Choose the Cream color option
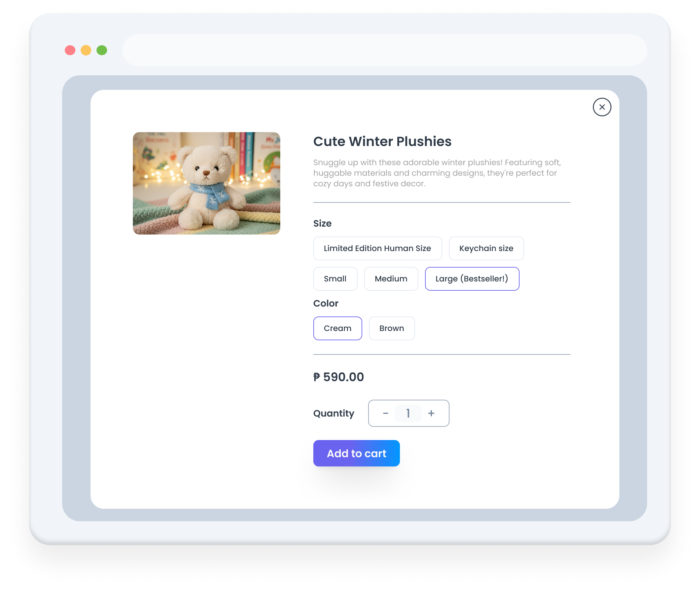Screen dimensions: 700x590 pyautogui.click(x=337, y=328)
